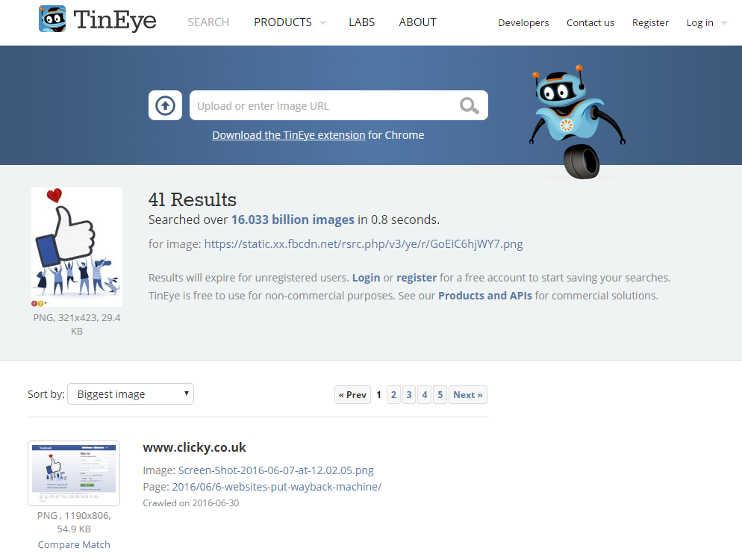This screenshot has width=742, height=560.
Task: Click the TinEye robot logo icon
Action: pyautogui.click(x=52, y=19)
